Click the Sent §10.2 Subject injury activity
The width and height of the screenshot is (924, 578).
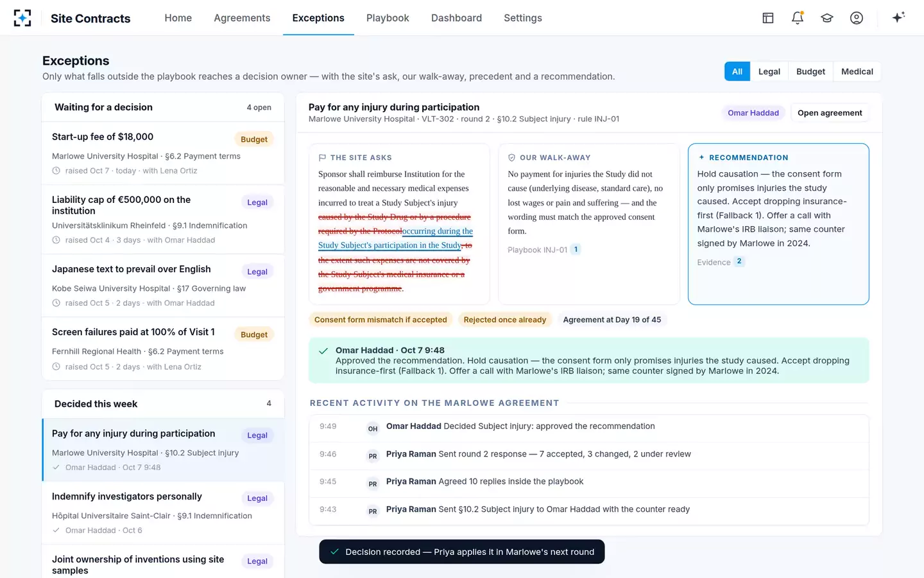(x=588, y=511)
